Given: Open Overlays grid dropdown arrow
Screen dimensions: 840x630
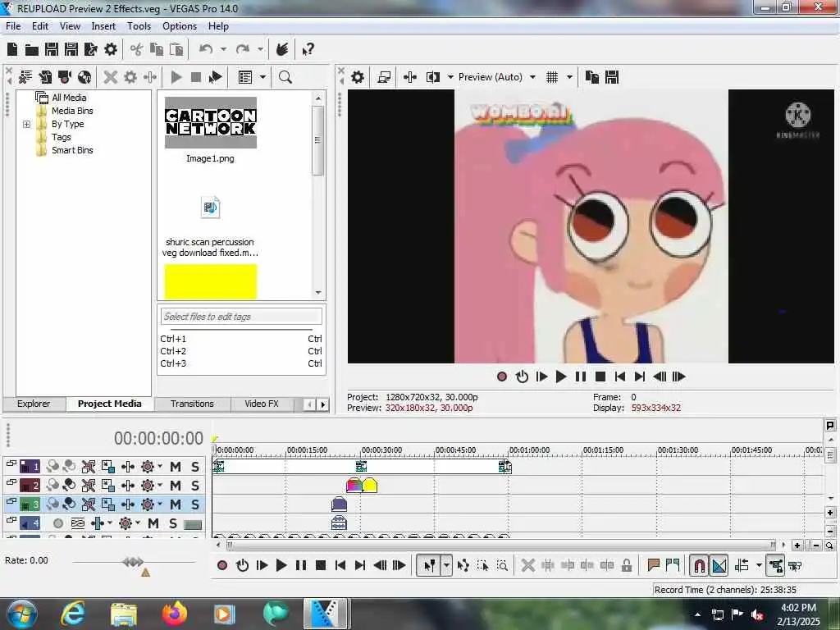Looking at the screenshot, I should pyautogui.click(x=569, y=77).
